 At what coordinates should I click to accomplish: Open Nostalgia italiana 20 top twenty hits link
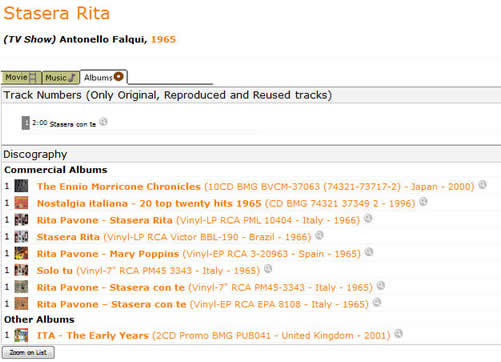[x=226, y=203]
